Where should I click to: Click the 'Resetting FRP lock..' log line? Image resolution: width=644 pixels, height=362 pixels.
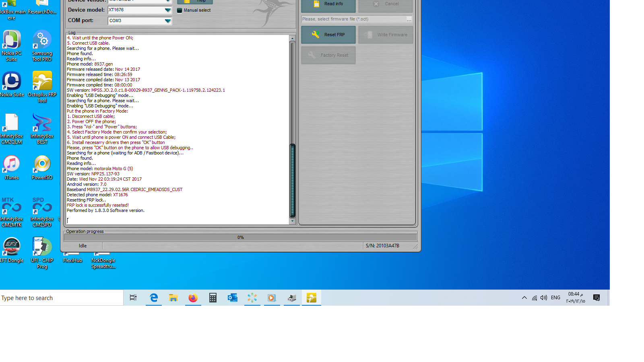[x=87, y=200]
